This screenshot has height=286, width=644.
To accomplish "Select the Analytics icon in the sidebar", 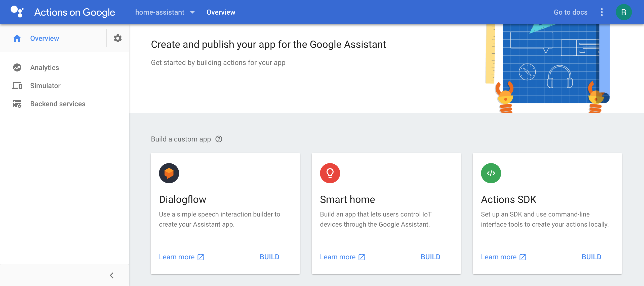I will (x=17, y=67).
